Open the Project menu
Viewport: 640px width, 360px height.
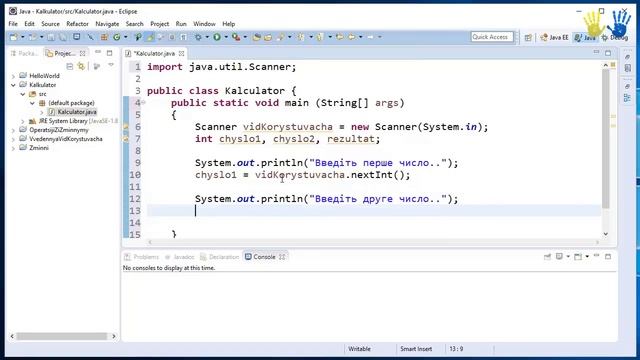[159, 24]
